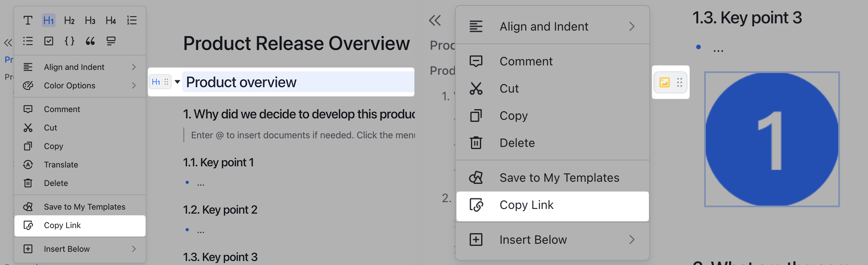Collapse the Product overview heading section
The image size is (868, 265).
(x=178, y=82)
